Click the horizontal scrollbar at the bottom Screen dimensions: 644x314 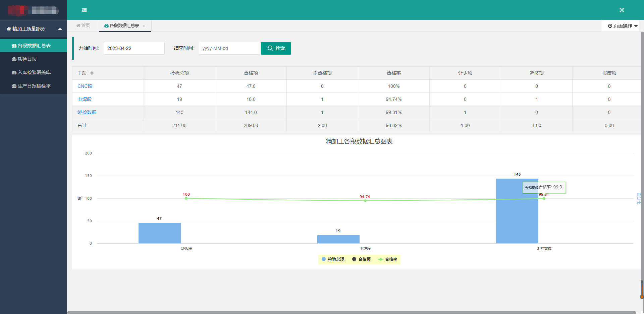coord(352,312)
